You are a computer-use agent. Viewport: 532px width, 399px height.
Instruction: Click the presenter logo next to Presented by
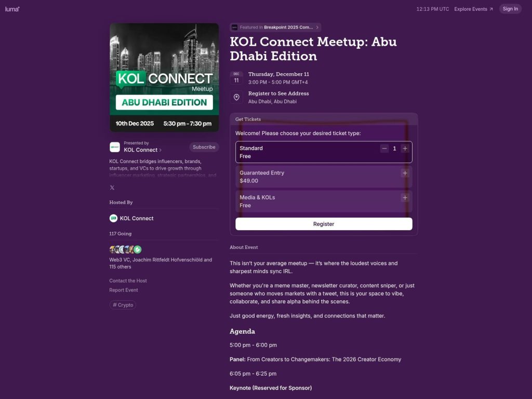(114, 147)
